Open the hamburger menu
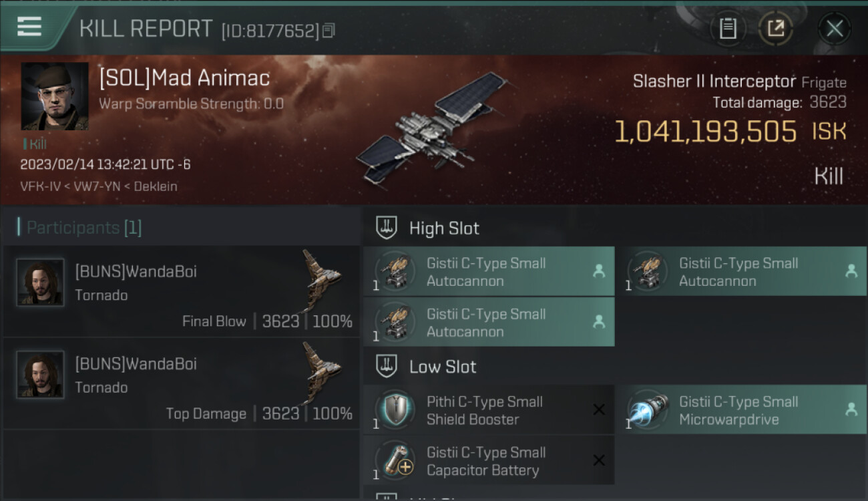This screenshot has width=868, height=501. click(x=29, y=27)
